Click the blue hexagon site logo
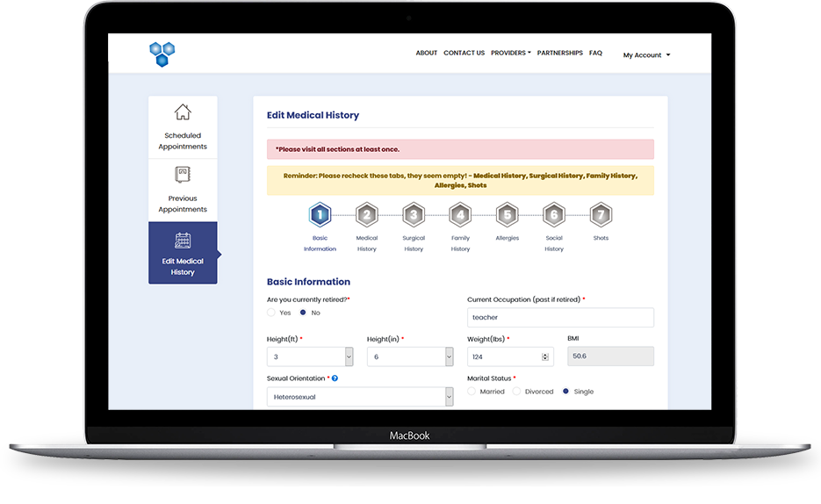The width and height of the screenshot is (821, 504). [162, 54]
